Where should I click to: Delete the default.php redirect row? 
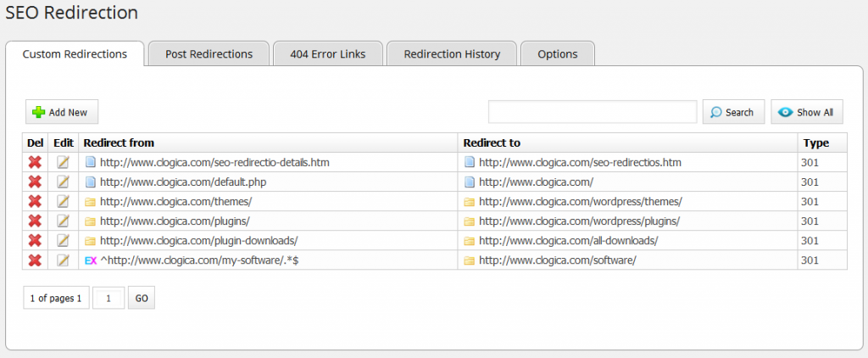coord(35,182)
